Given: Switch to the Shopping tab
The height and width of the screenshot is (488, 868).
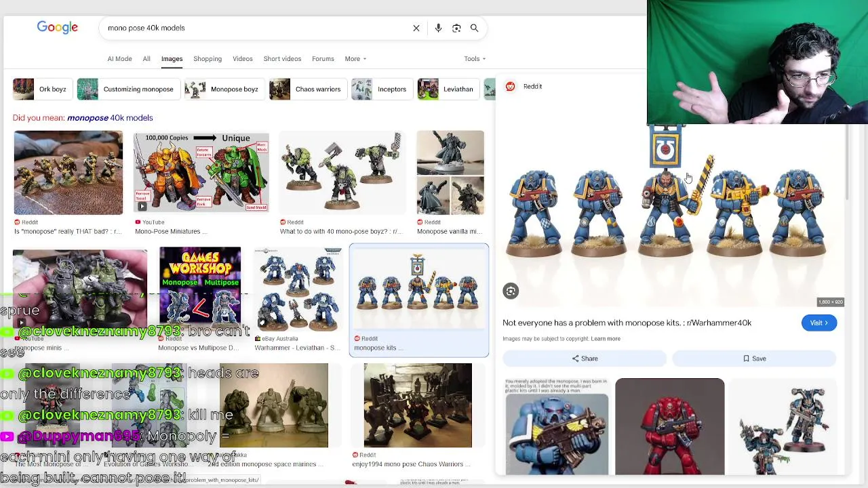Looking at the screenshot, I should click(208, 59).
